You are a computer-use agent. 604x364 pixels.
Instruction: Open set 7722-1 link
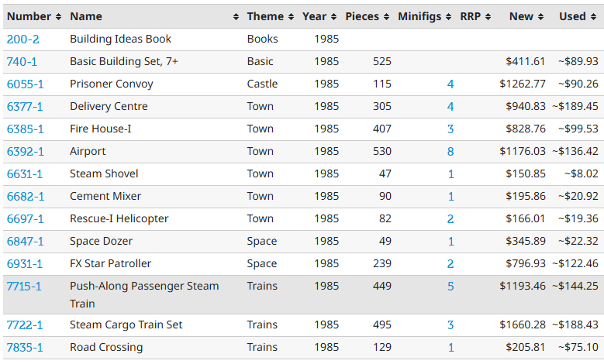tap(25, 325)
